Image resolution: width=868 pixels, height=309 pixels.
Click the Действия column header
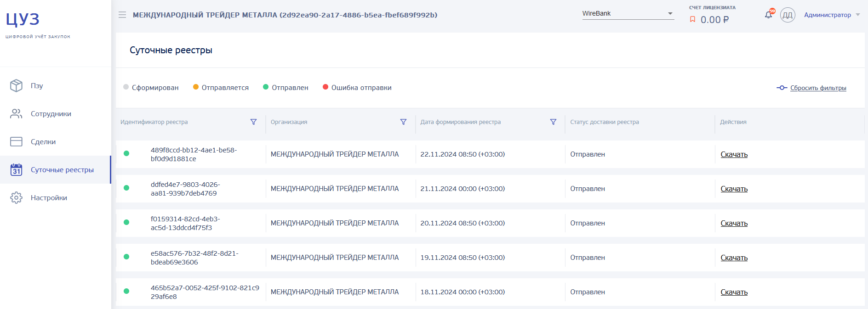(x=733, y=122)
